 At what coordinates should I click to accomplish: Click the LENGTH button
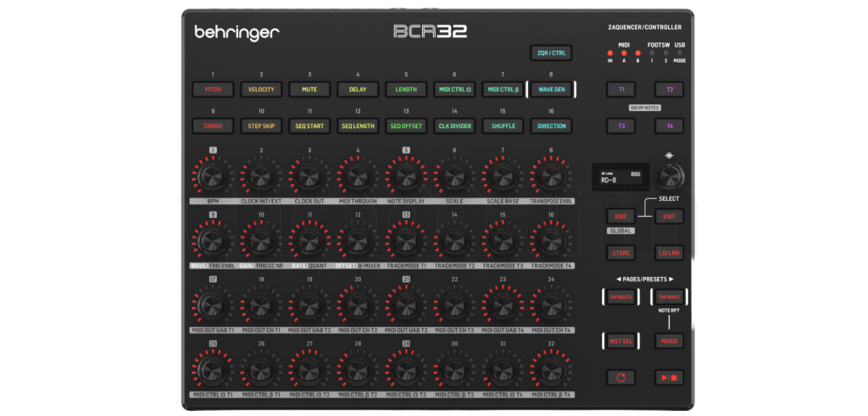406,89
